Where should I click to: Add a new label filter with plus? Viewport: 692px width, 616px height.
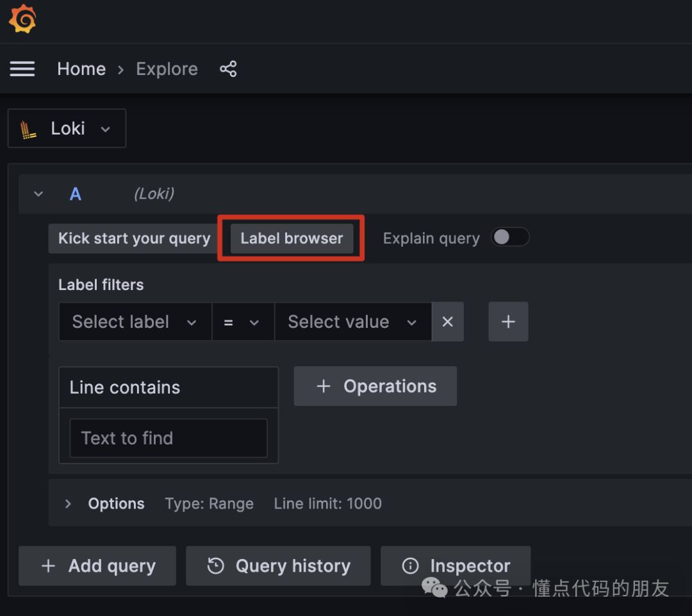click(x=508, y=322)
